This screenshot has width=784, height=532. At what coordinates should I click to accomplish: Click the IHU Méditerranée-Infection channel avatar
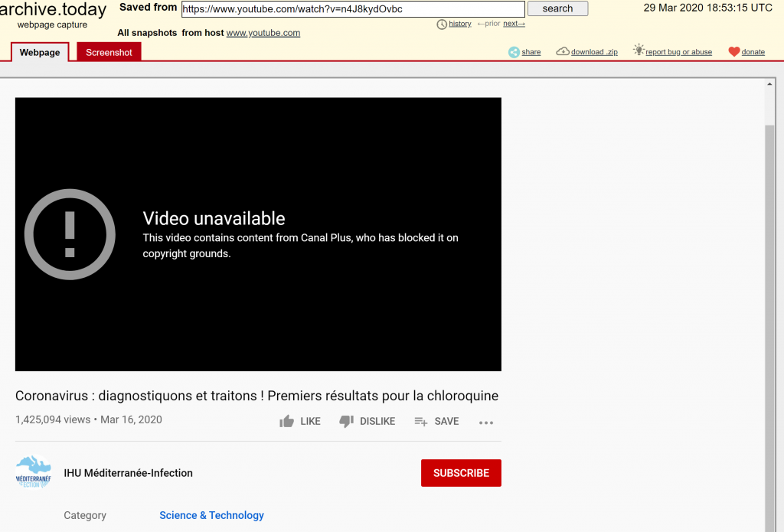pyautogui.click(x=33, y=472)
